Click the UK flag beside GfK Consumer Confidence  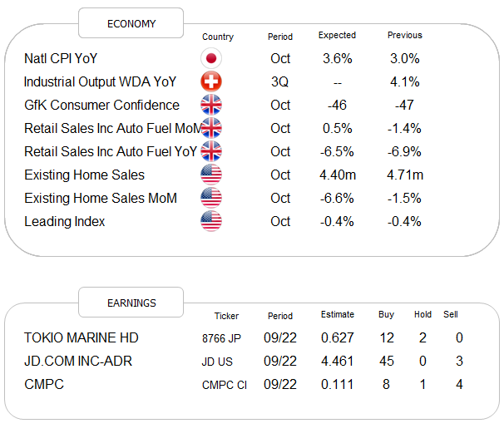[x=211, y=105]
